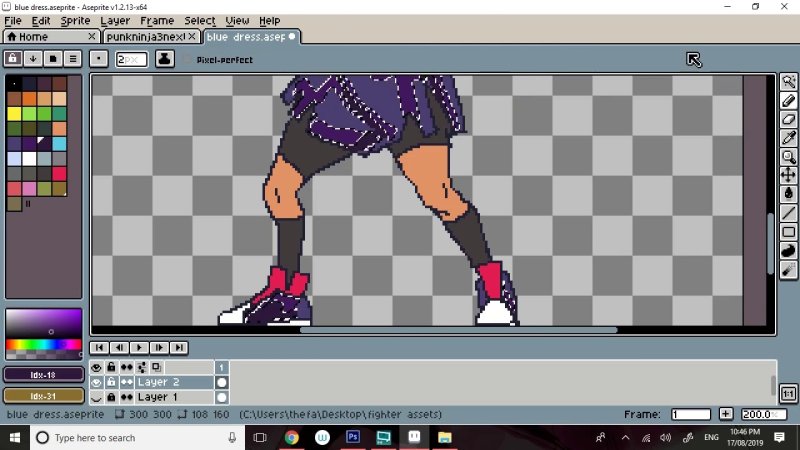
Task: Click the 200.0 zoom percentage field
Action: tap(764, 414)
